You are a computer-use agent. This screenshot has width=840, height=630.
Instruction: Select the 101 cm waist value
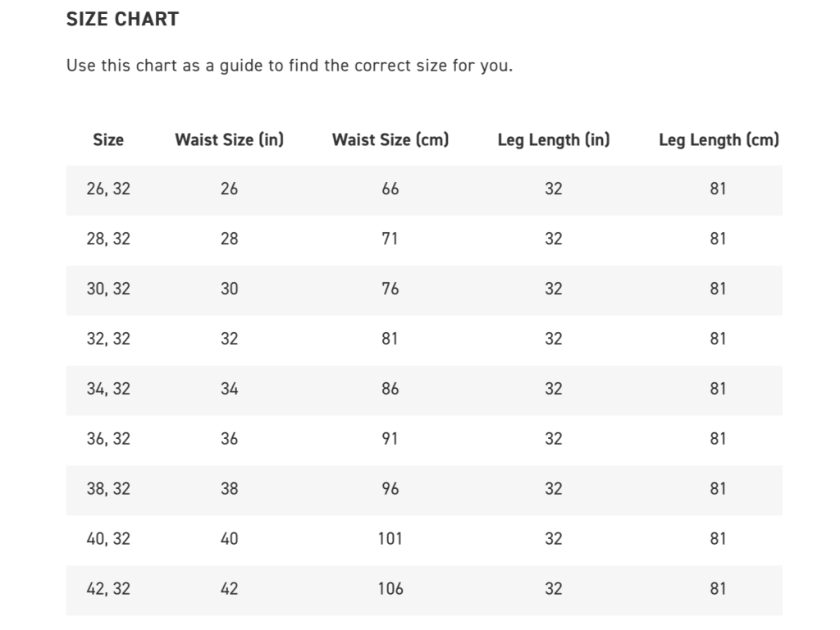390,539
